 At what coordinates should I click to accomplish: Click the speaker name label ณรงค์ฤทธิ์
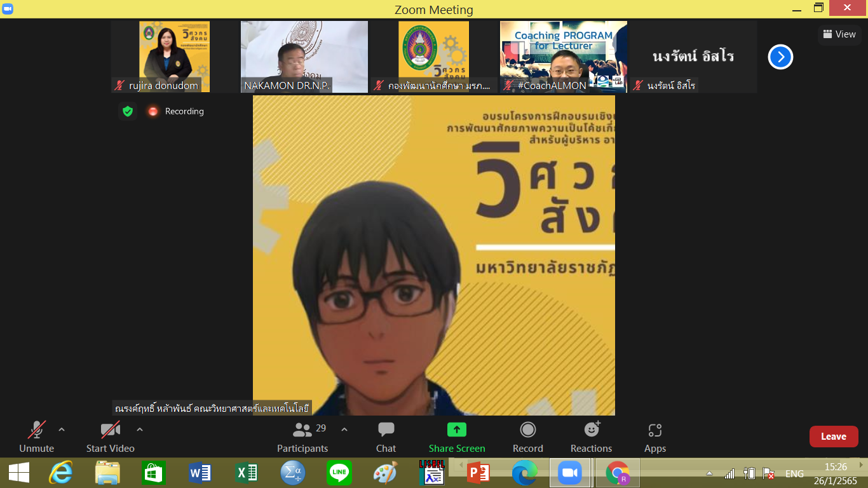212,408
